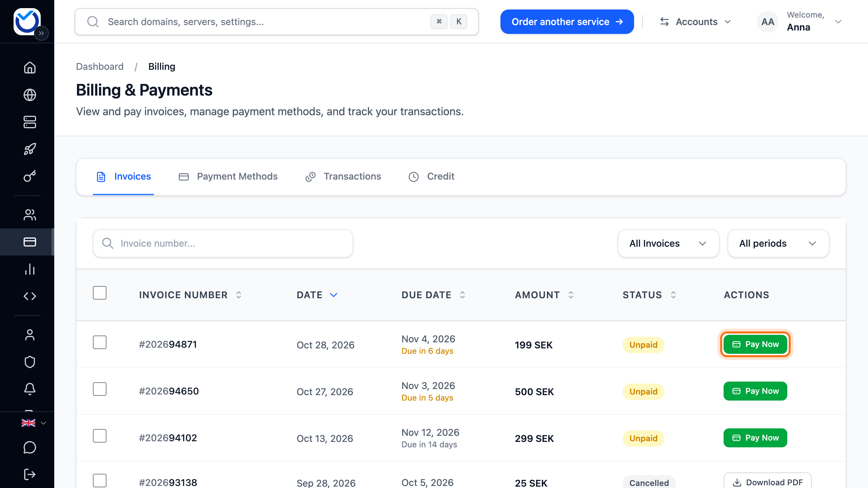Click the key icon in sidebar
The width and height of the screenshot is (868, 488).
30,176
